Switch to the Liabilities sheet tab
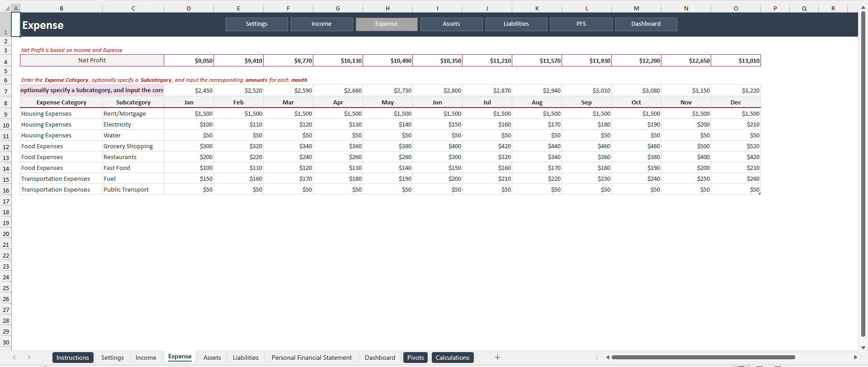 pyautogui.click(x=245, y=358)
